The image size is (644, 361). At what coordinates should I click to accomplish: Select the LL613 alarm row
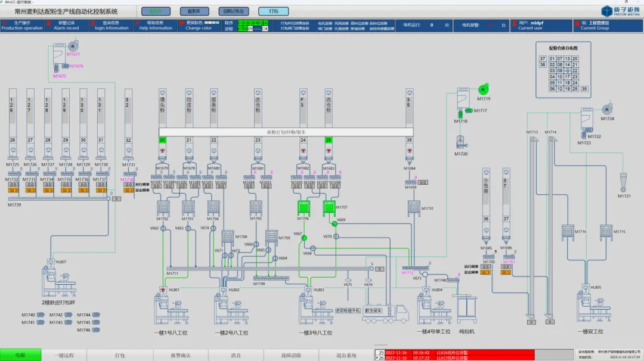pos(454,358)
